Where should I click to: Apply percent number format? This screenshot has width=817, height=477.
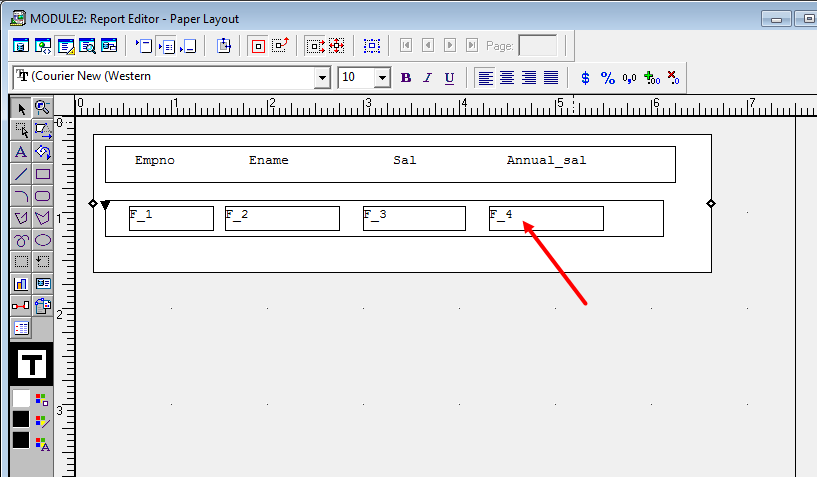point(607,78)
